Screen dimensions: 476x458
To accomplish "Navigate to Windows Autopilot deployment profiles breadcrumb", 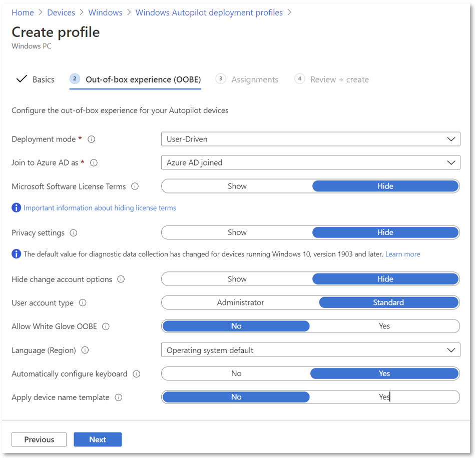I will (x=209, y=12).
